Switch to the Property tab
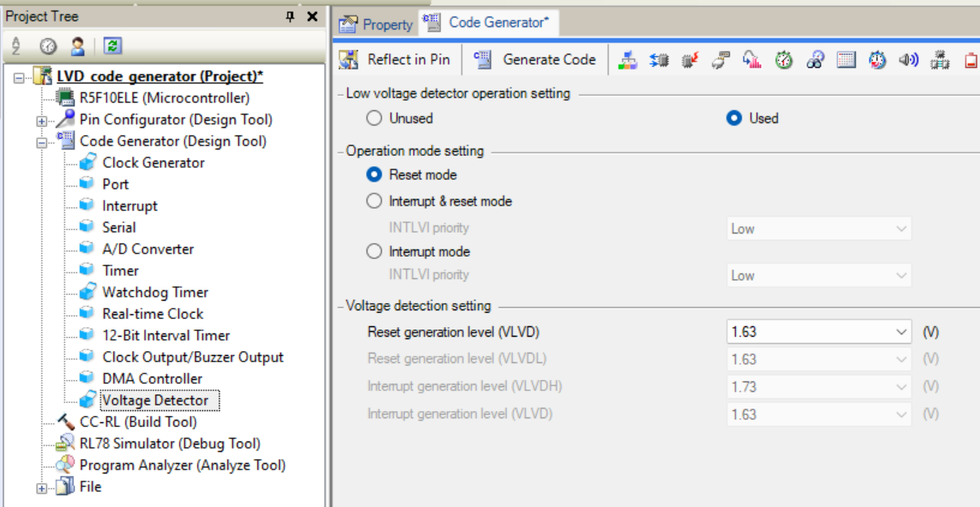The height and width of the screenshot is (507, 980). click(376, 24)
